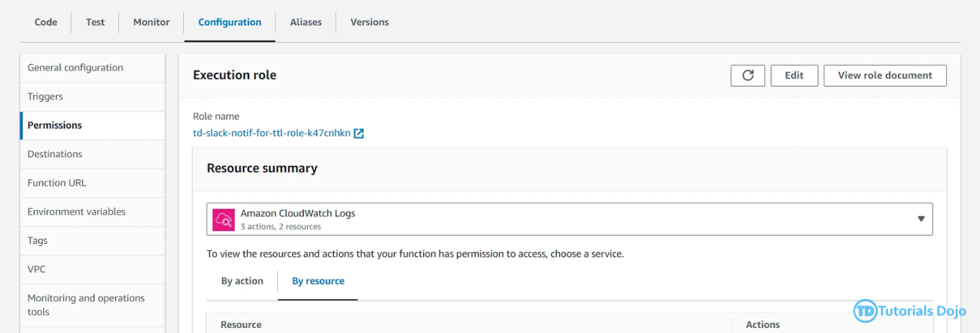Switch to the Code tab
Viewport: 980px width, 333px height.
click(46, 22)
